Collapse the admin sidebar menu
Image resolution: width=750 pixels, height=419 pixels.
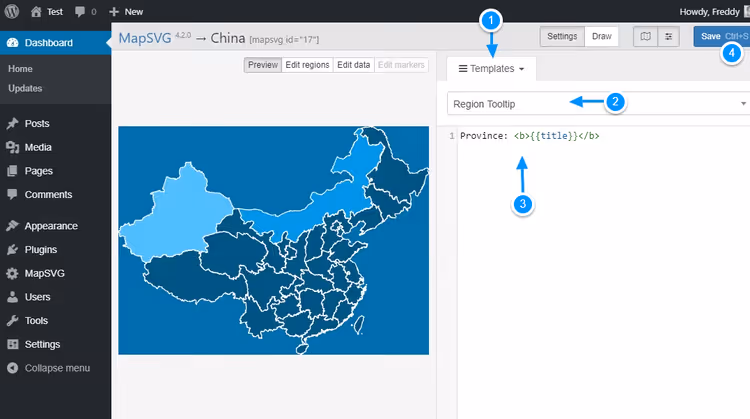(x=55, y=368)
